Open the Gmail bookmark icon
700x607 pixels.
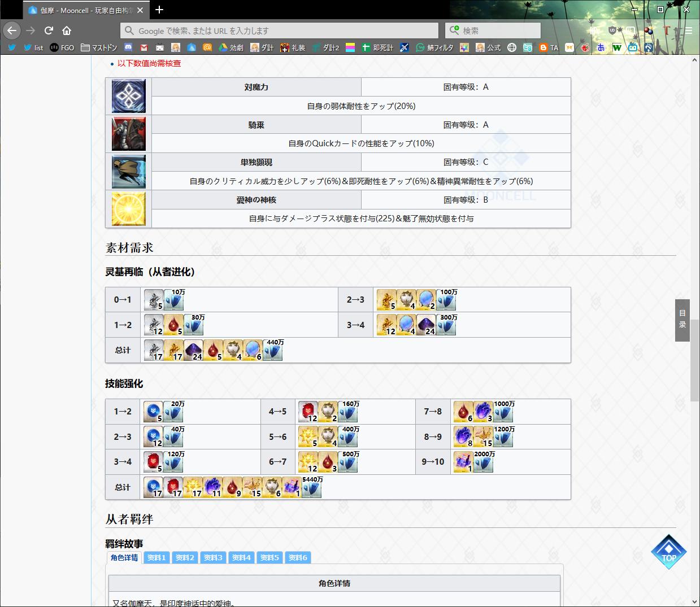coord(144,47)
